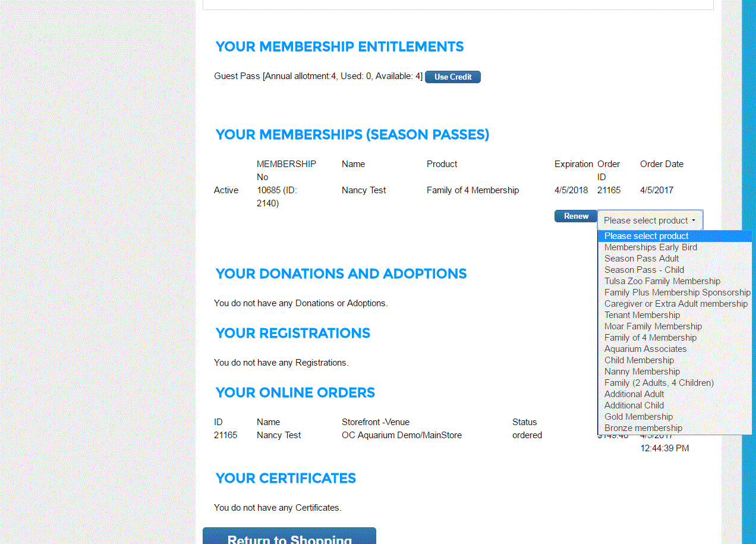Select Family of 4 Membership in dropdown list
756x544 pixels.
(650, 338)
